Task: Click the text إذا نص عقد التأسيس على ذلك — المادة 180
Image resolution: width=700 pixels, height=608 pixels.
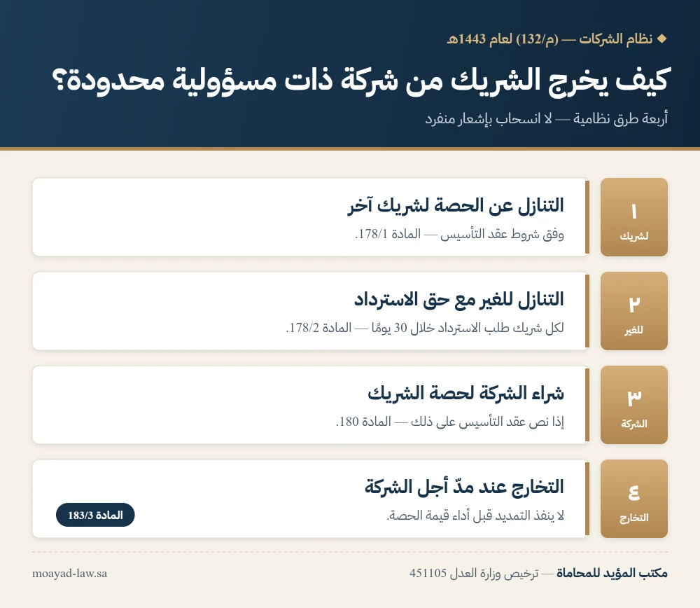Action: coord(450,422)
